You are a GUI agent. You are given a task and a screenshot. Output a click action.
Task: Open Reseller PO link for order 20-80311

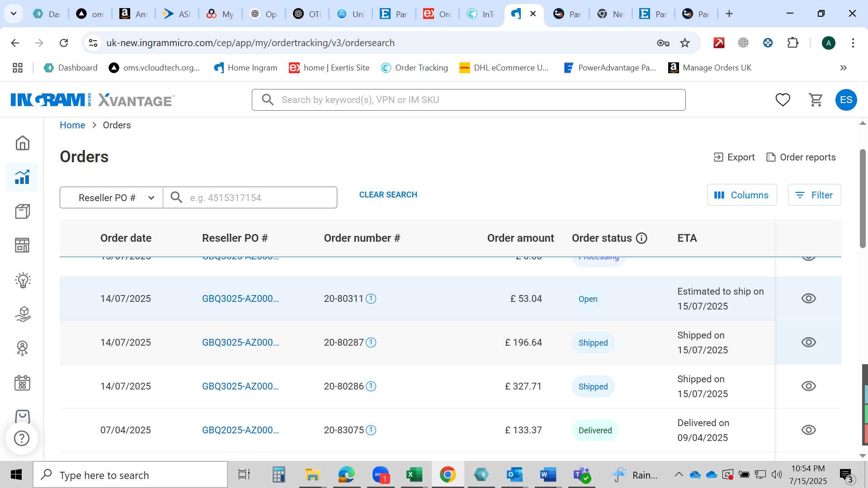tap(240, 299)
